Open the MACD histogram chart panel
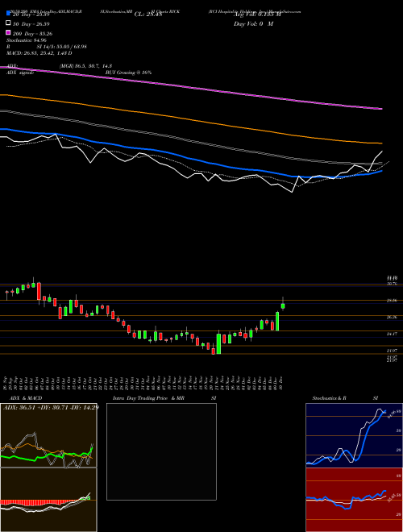This screenshot has height=532, width=403. click(48, 500)
